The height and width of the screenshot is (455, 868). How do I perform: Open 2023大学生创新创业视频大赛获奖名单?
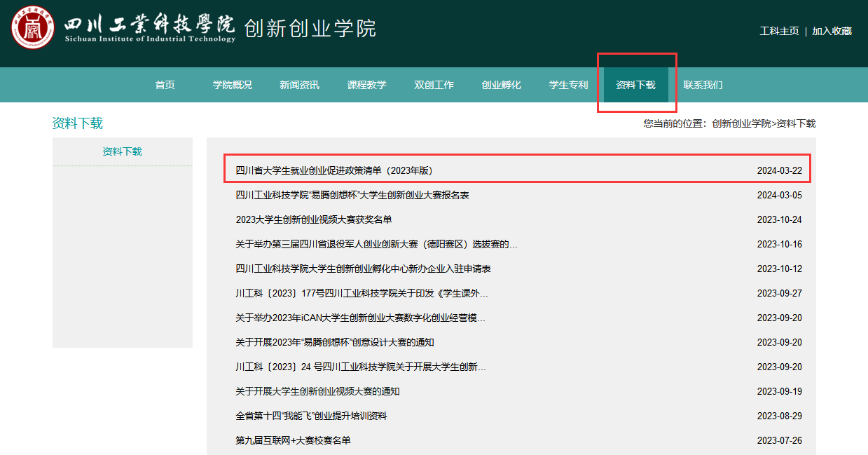313,219
